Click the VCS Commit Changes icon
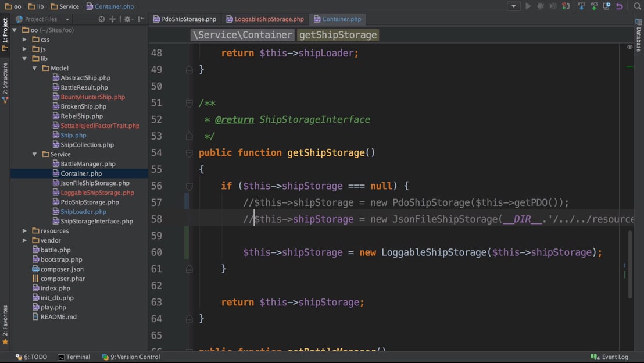Viewport: 644px width, 363px height. (594, 6)
